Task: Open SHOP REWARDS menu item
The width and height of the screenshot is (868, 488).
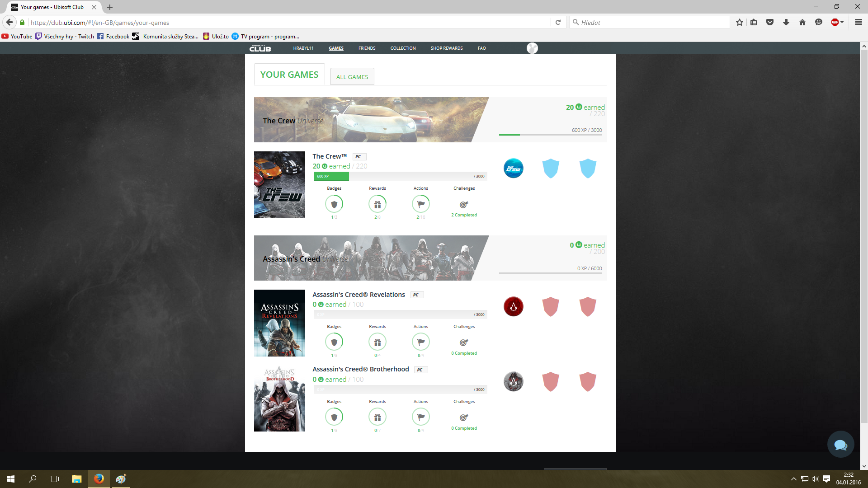Action: click(446, 48)
